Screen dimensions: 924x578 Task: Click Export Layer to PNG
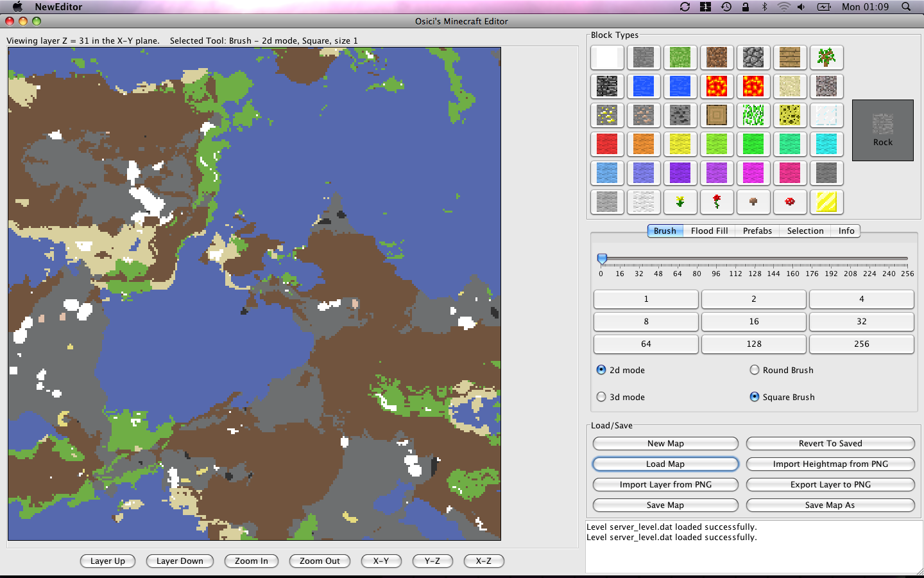[x=830, y=484]
